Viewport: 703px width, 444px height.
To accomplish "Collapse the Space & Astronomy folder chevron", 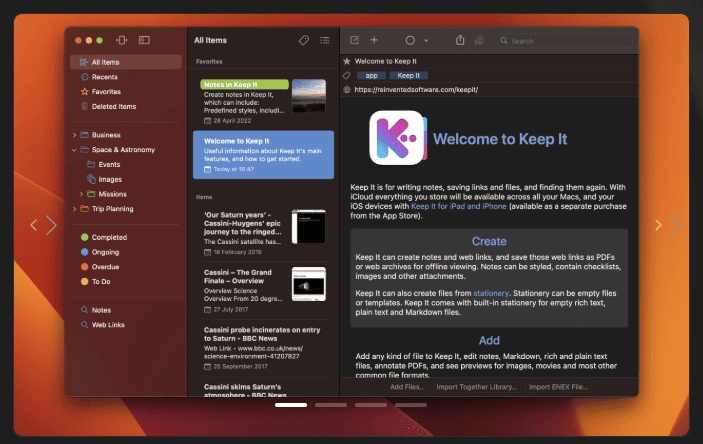I will (x=74, y=150).
